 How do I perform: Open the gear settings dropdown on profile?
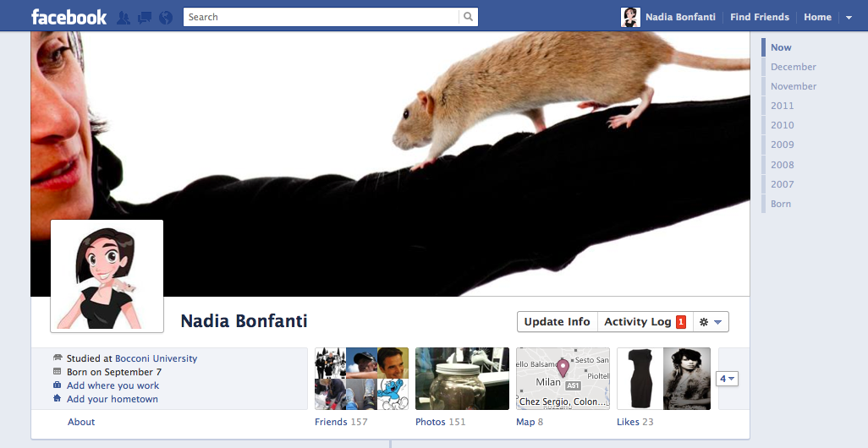pyautogui.click(x=710, y=322)
